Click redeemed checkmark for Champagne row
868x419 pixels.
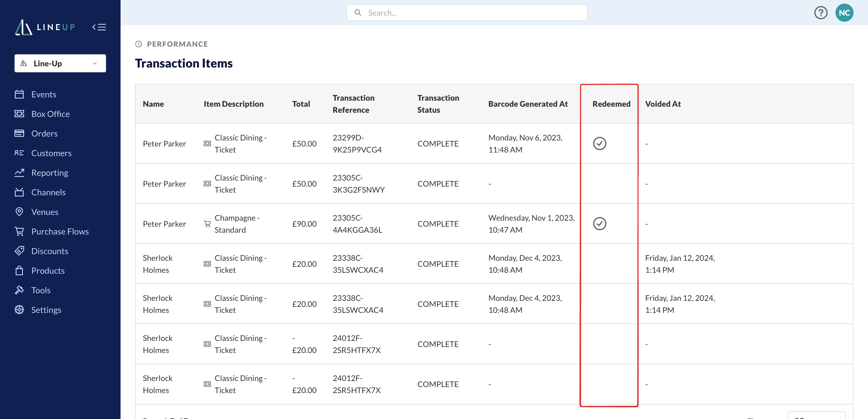click(x=599, y=223)
